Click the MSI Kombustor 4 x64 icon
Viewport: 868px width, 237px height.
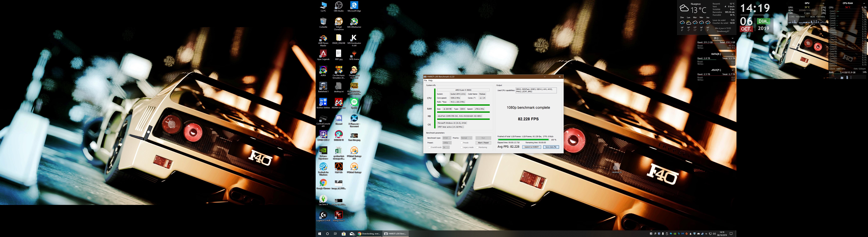[354, 40]
